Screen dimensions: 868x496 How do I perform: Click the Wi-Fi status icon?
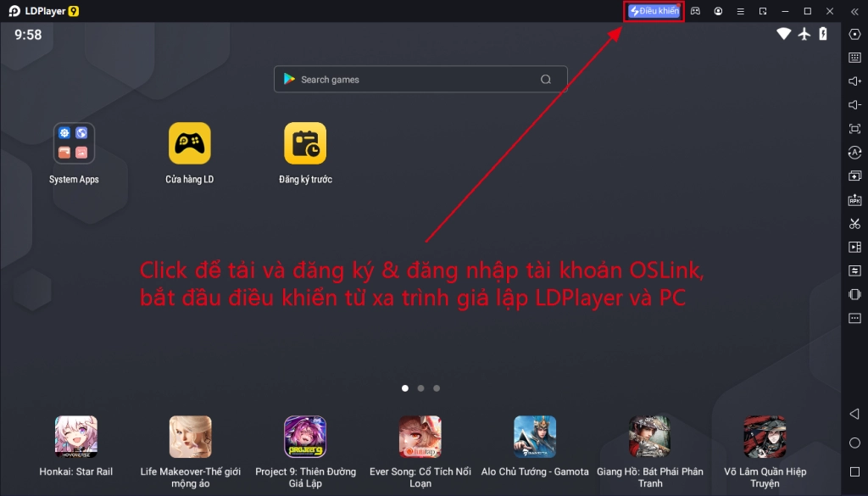click(783, 34)
